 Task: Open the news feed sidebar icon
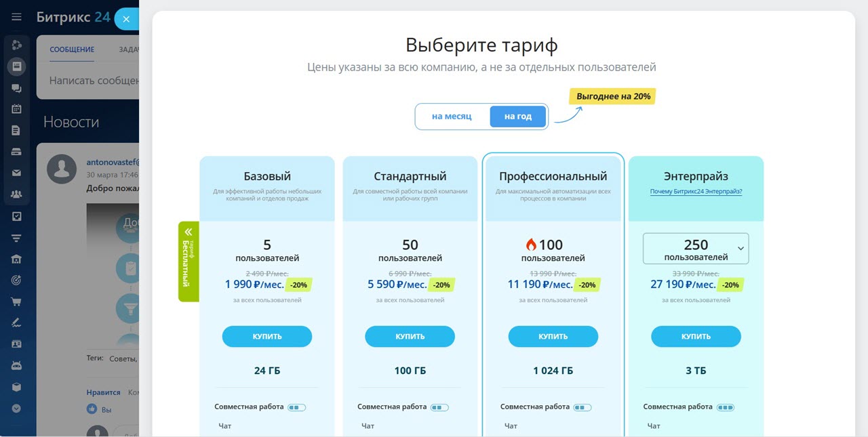pyautogui.click(x=16, y=66)
